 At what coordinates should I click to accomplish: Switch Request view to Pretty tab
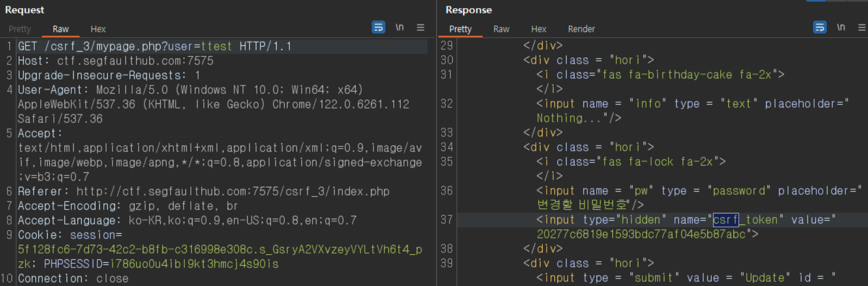20,29
